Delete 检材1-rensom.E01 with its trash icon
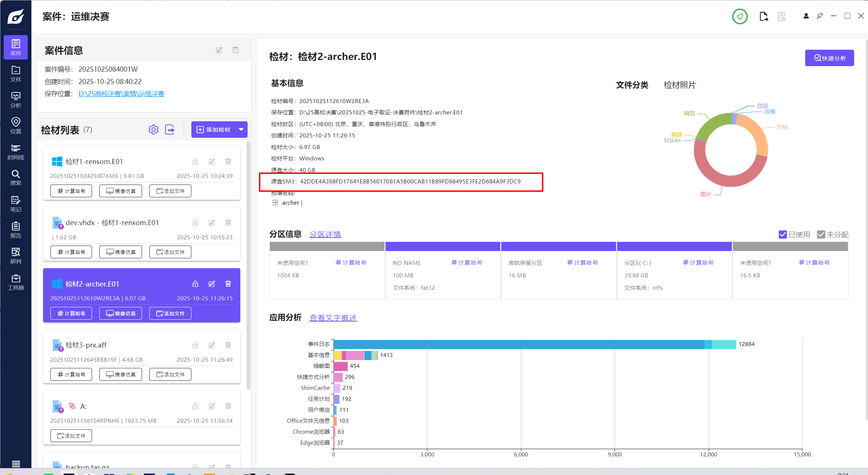This screenshot has height=475, width=868. point(228,161)
